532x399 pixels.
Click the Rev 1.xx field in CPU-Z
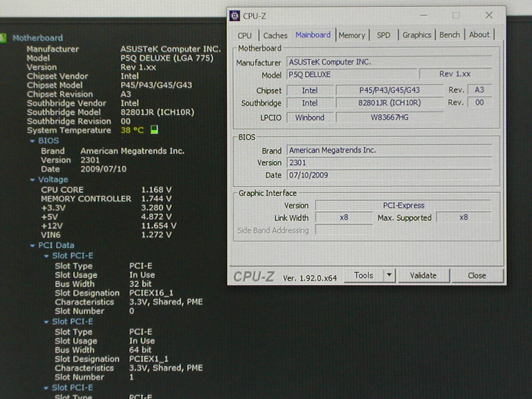(455, 74)
